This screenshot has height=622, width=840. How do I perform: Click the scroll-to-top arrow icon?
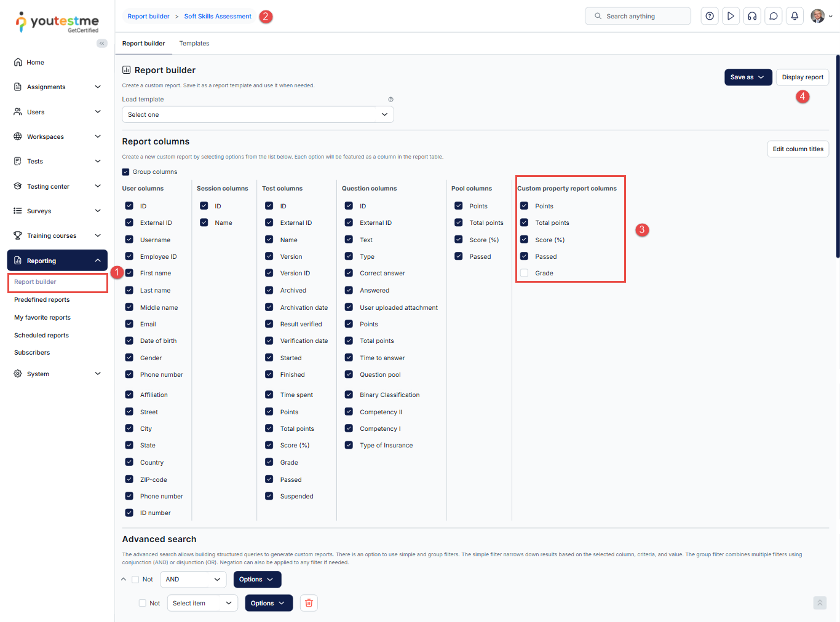click(x=820, y=603)
